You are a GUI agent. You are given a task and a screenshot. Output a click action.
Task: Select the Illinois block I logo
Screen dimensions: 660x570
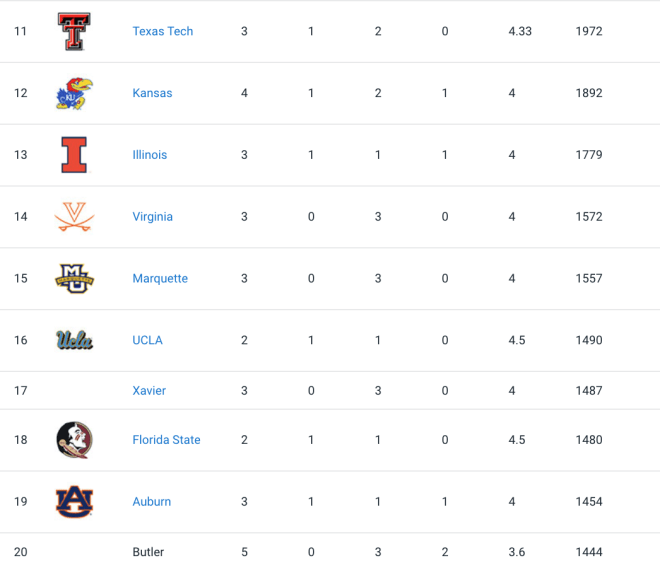pos(74,154)
